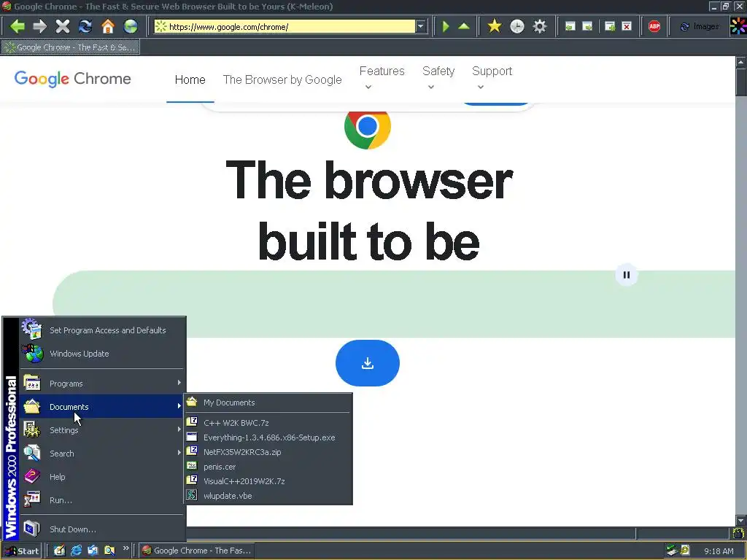Open The Browser by Google link
747x560 pixels.
click(282, 79)
